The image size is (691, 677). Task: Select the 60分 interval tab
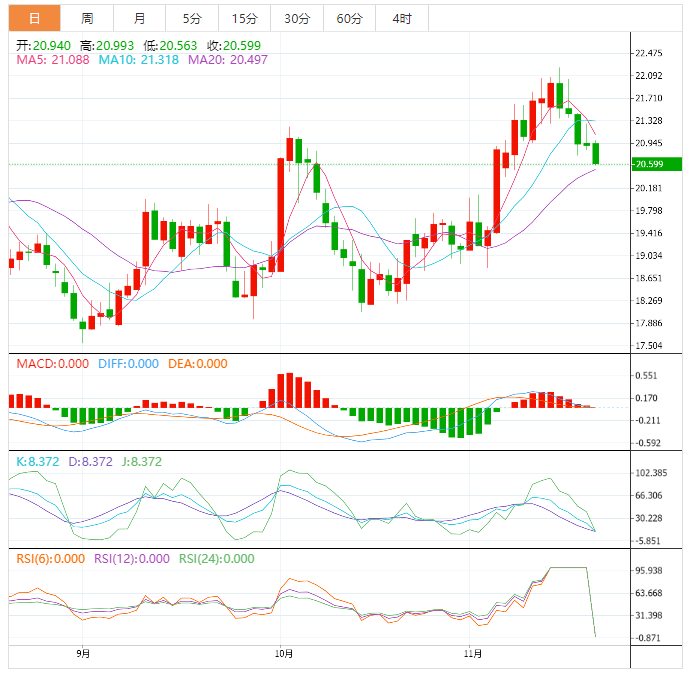click(349, 18)
